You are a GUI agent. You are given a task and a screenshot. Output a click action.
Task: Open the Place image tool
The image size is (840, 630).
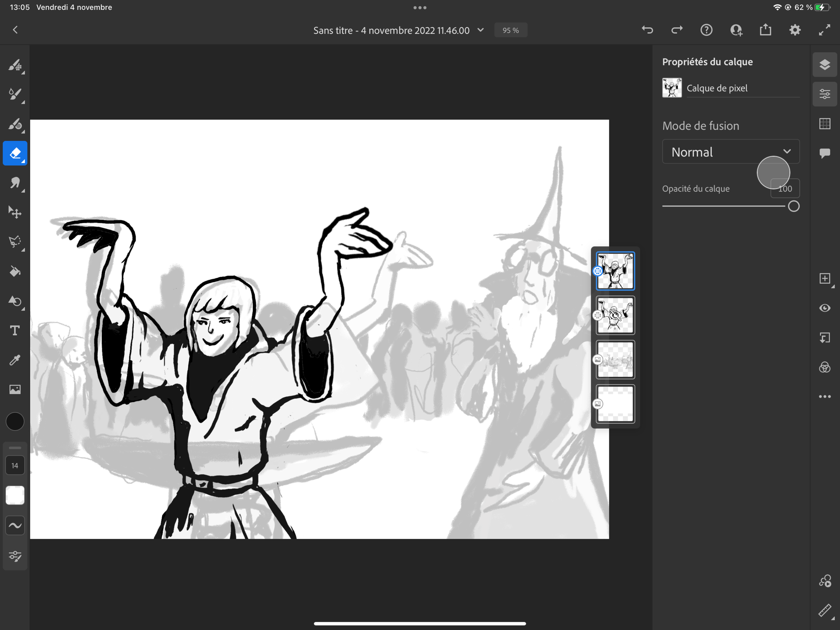[x=15, y=390]
